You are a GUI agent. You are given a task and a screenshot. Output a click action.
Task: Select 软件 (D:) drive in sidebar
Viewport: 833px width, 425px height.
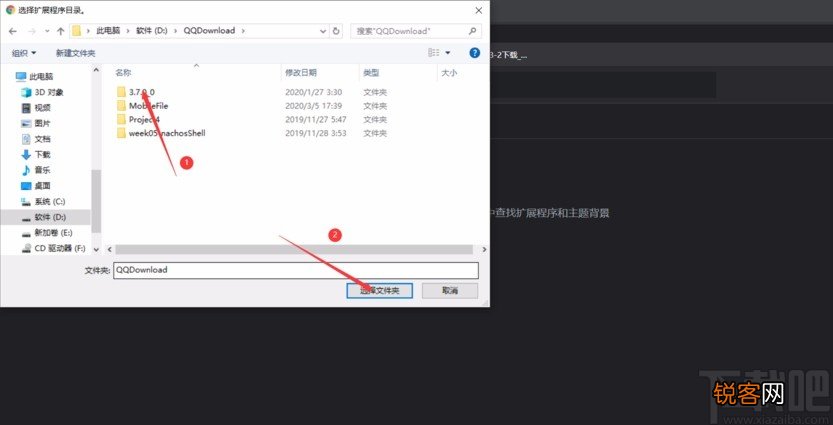coord(50,217)
